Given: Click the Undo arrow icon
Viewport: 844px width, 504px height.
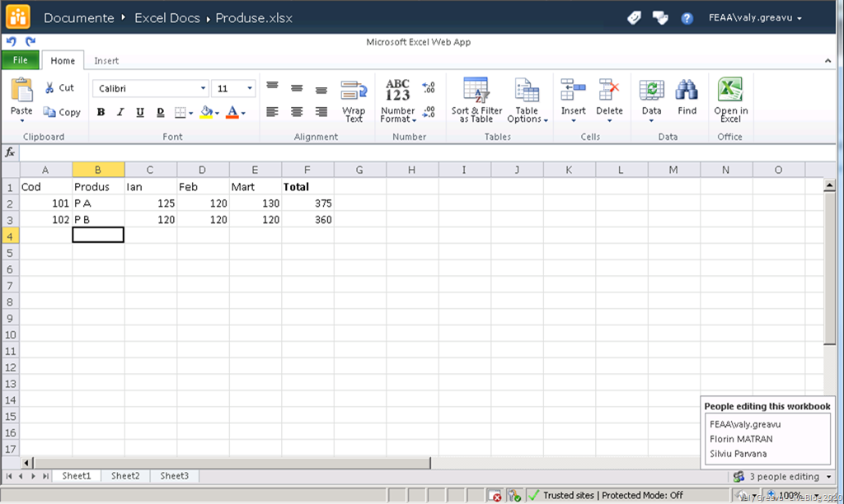Looking at the screenshot, I should (12, 41).
